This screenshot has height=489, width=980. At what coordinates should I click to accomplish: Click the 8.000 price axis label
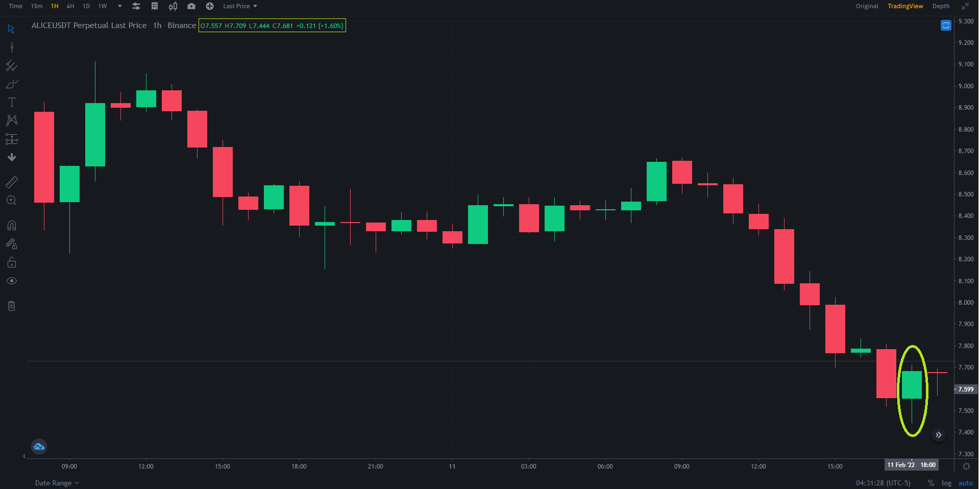[x=966, y=302]
